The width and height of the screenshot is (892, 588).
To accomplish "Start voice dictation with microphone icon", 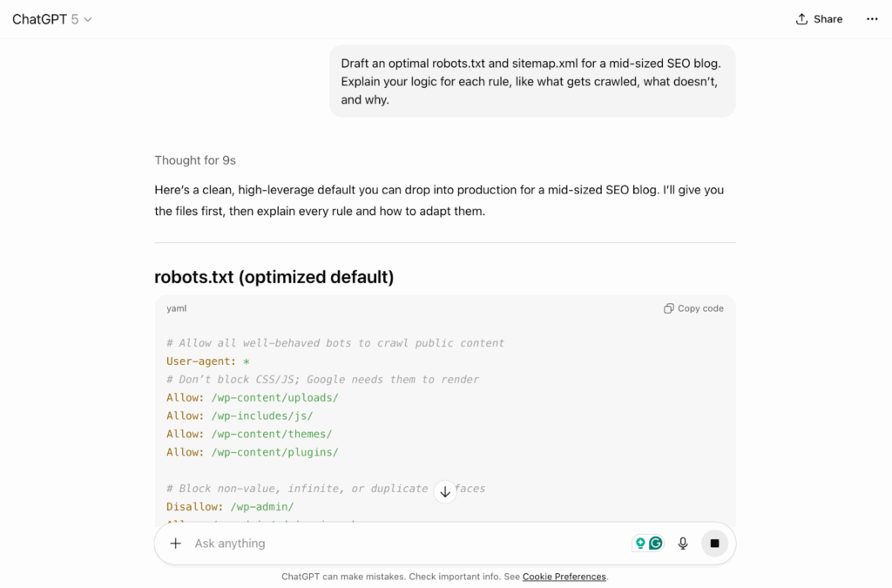I will click(x=683, y=544).
